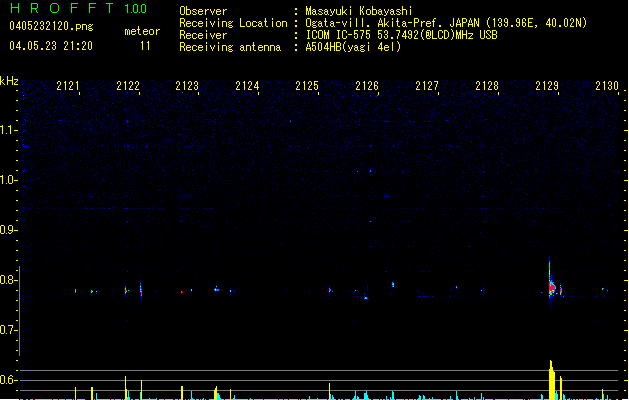The width and height of the screenshot is (629, 400).
Task: Click the meteor label
Action: tap(142, 31)
